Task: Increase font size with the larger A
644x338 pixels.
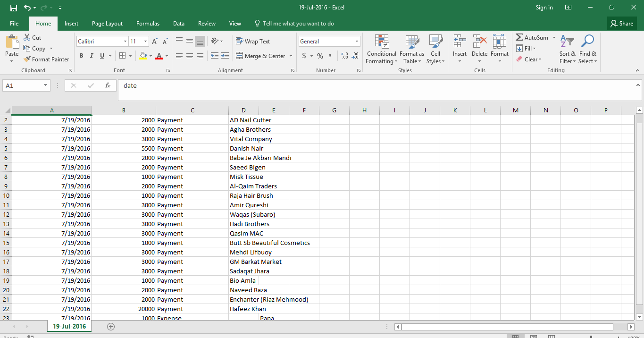Action: (x=155, y=42)
